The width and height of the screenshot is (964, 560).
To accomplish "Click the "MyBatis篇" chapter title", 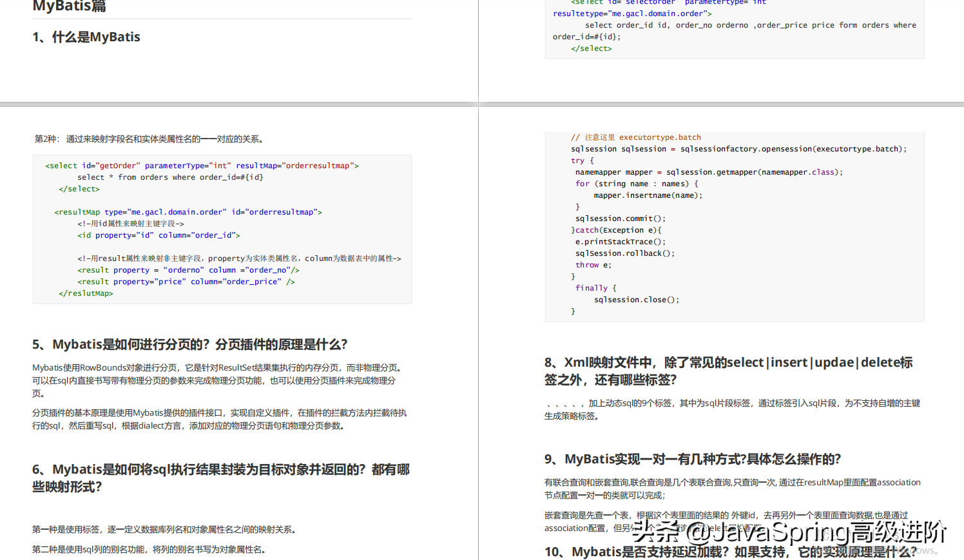I will pyautogui.click(x=70, y=6).
